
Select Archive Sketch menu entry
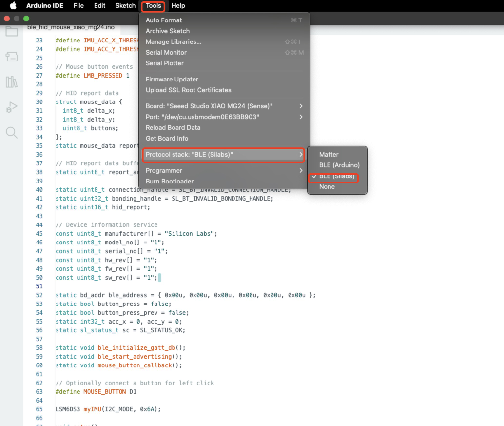pyautogui.click(x=224, y=31)
